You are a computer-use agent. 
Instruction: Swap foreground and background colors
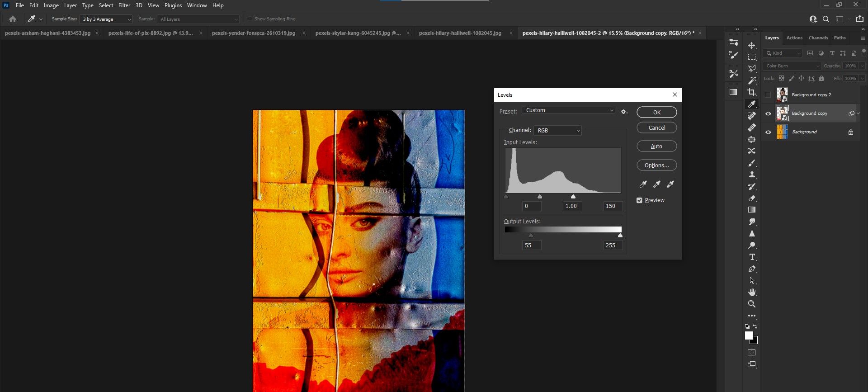pyautogui.click(x=755, y=326)
